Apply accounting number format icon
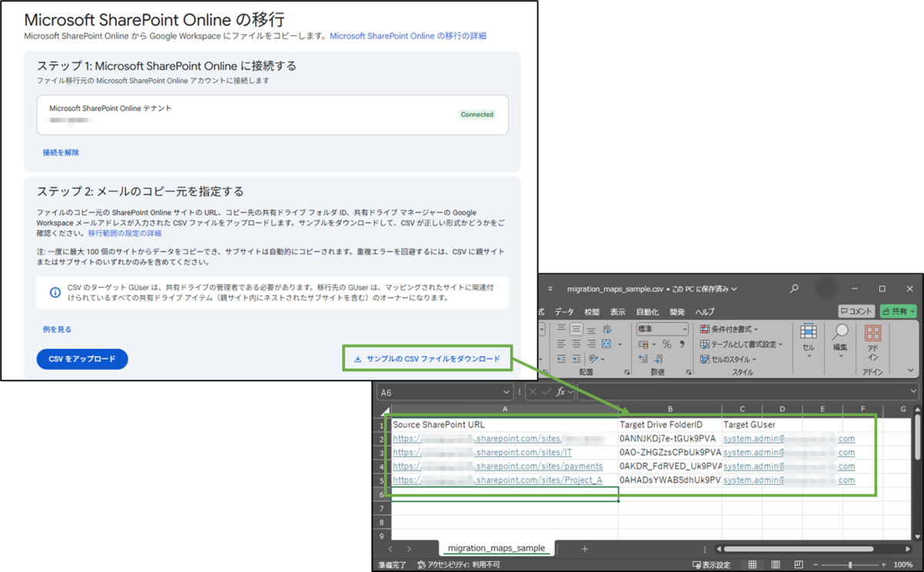The height and width of the screenshot is (572, 924). [643, 344]
